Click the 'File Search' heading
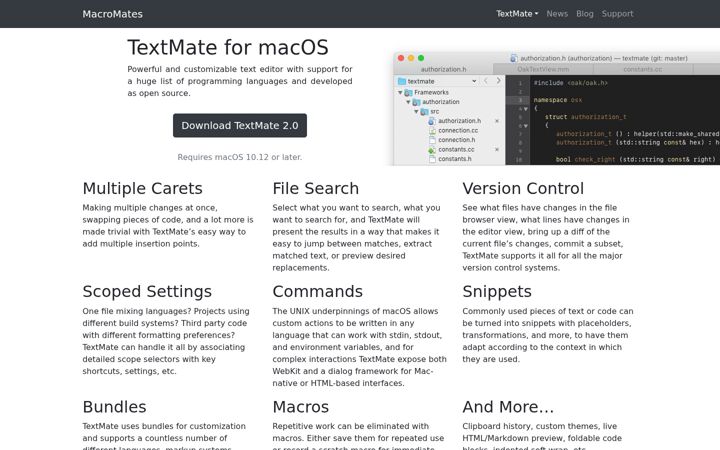 click(315, 188)
